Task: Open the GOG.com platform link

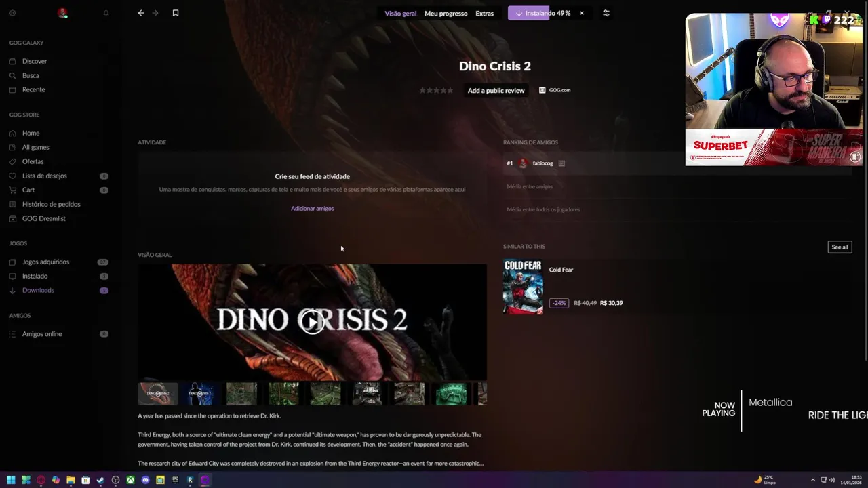Action: (x=555, y=90)
